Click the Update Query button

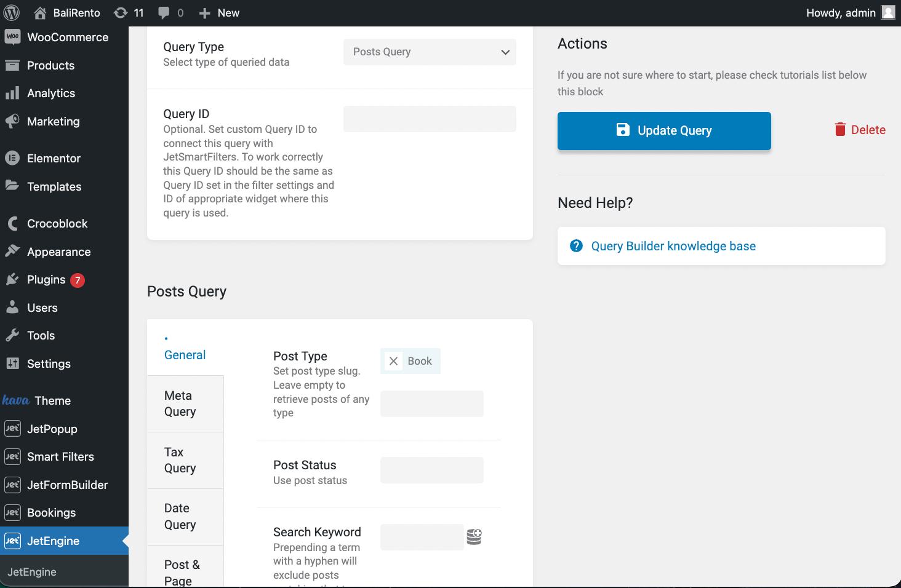pyautogui.click(x=664, y=130)
